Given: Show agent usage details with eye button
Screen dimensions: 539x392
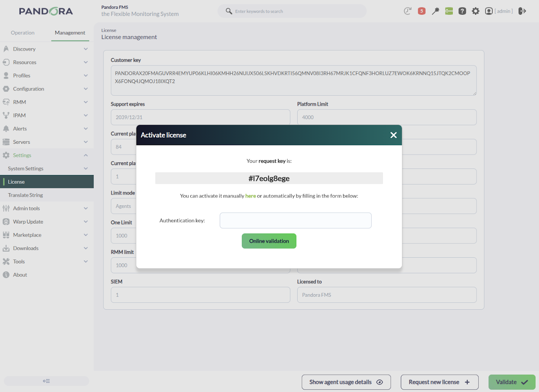Looking at the screenshot, I should click(x=346, y=382).
